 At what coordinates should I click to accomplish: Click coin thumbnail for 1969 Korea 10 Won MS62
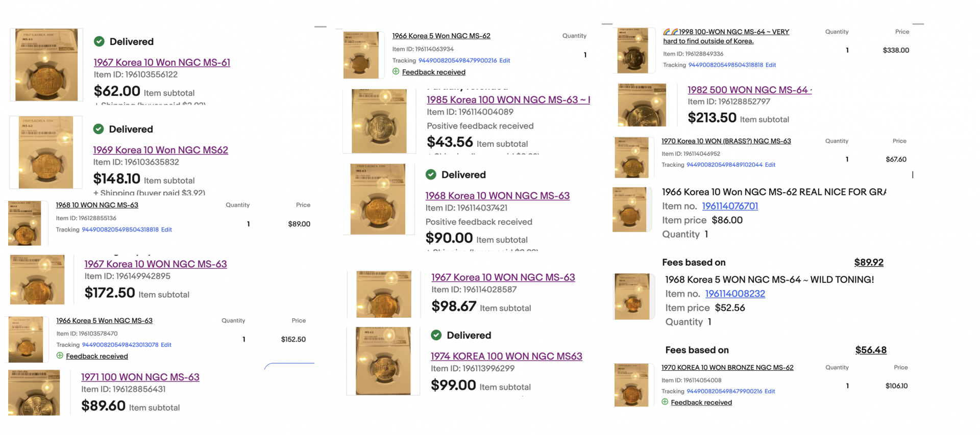pyautogui.click(x=46, y=152)
